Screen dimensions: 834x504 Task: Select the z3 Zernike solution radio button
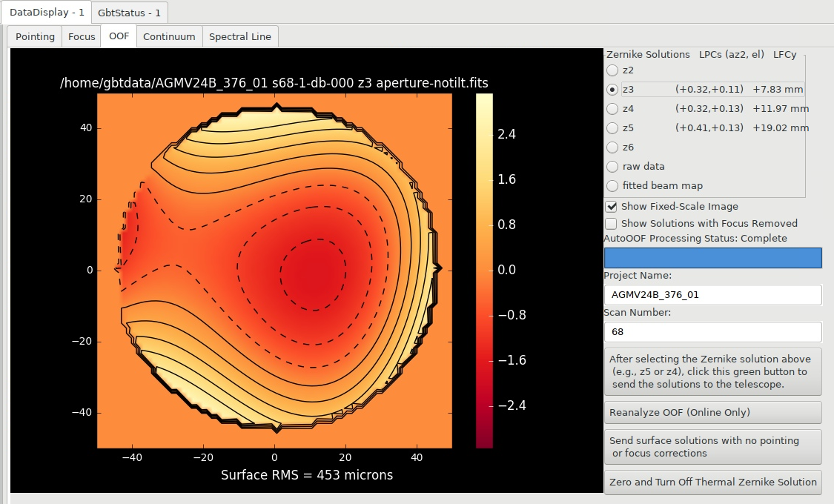point(613,90)
